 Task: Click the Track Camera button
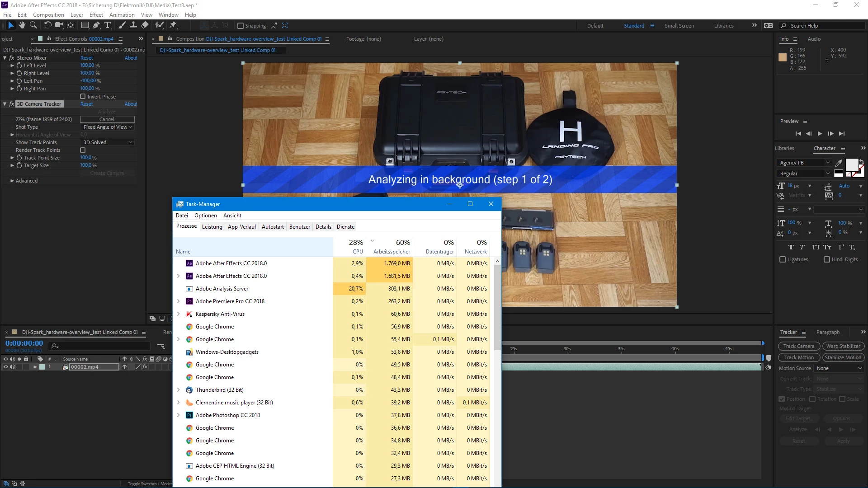799,346
